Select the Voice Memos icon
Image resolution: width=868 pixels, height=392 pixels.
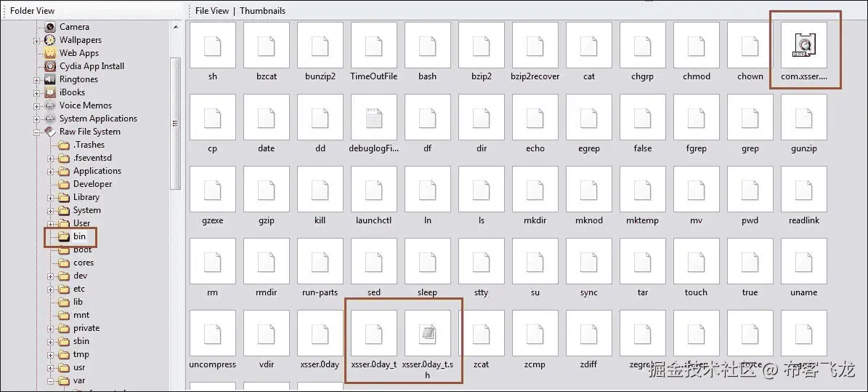click(x=50, y=105)
